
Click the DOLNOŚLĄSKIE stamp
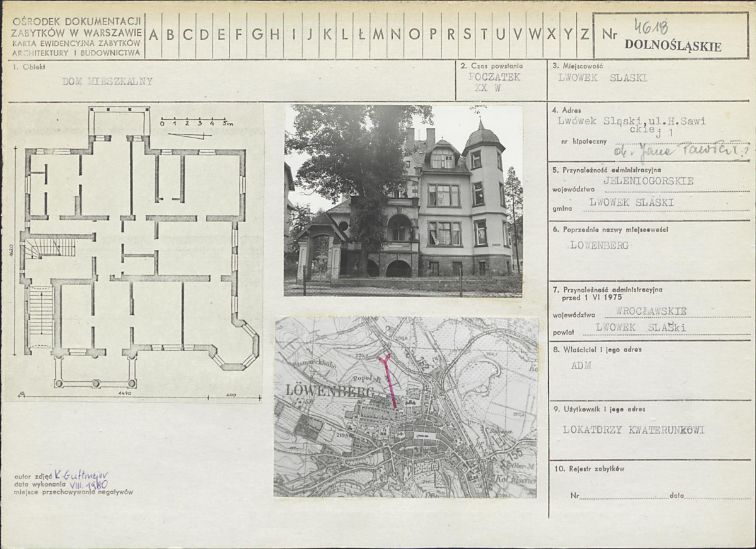[673, 45]
